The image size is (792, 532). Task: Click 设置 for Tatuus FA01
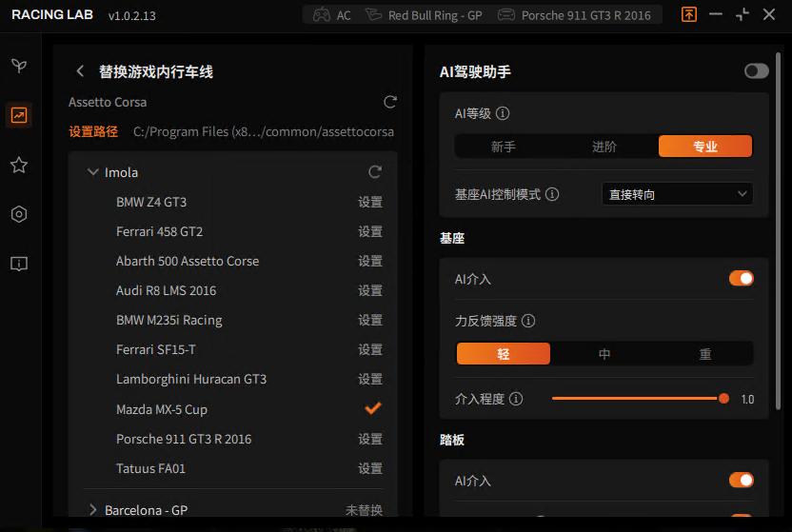(370, 468)
